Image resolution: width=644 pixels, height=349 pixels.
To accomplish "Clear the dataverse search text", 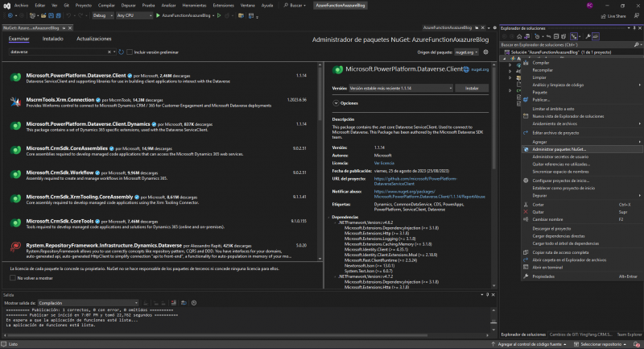I will point(109,52).
